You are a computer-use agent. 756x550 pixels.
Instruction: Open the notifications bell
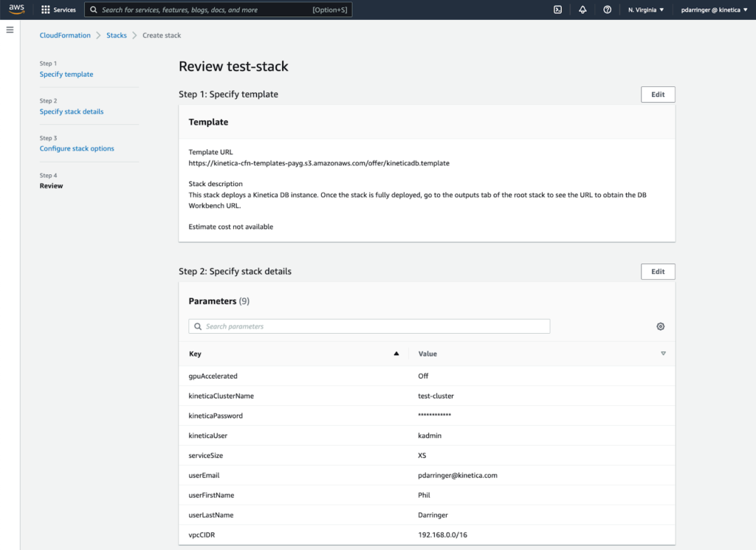(583, 10)
